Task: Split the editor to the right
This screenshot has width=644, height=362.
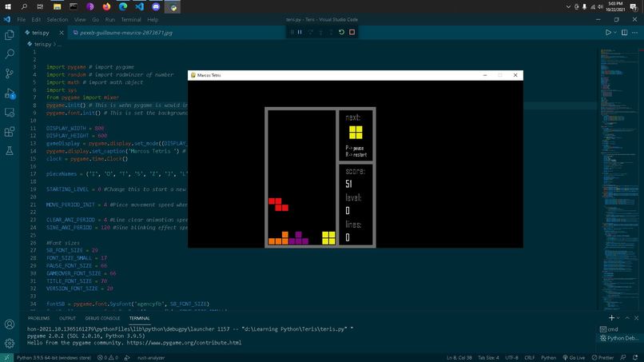Action: (624, 33)
